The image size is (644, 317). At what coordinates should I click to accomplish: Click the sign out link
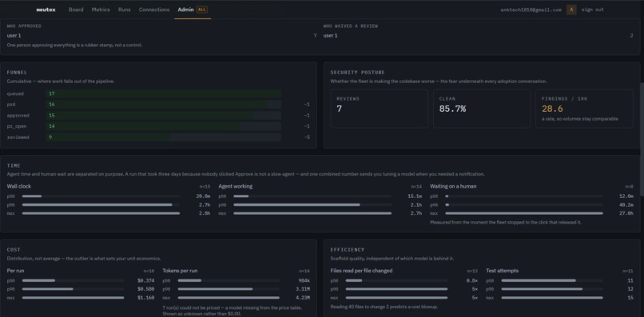592,10
